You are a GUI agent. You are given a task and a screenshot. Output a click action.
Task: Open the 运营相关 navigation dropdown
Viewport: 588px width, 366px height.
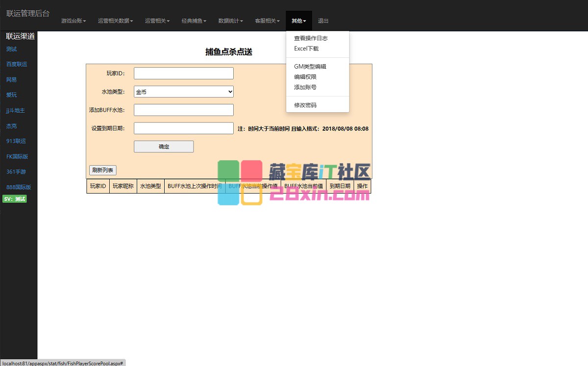157,21
